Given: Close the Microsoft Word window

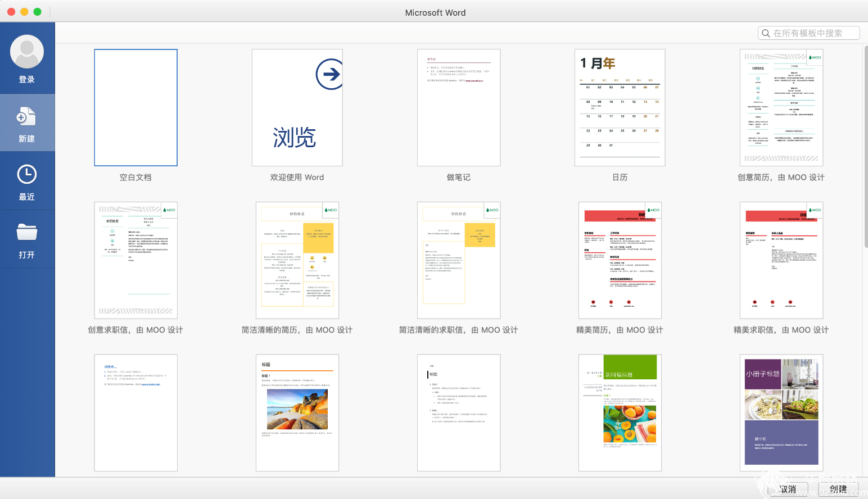Looking at the screenshot, I should pyautogui.click(x=11, y=12).
